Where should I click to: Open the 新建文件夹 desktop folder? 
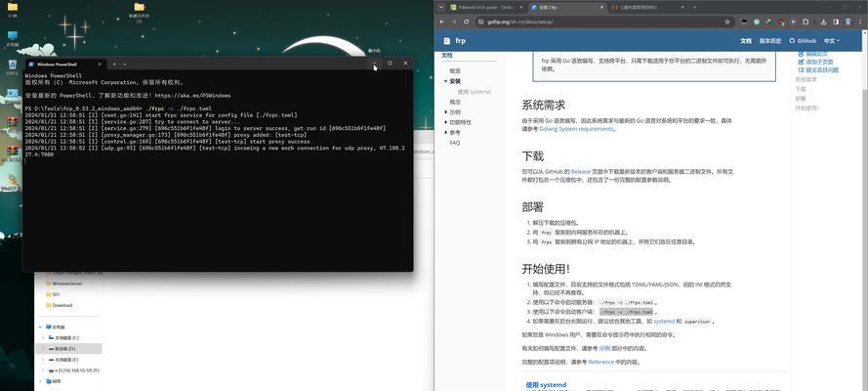click(x=139, y=11)
